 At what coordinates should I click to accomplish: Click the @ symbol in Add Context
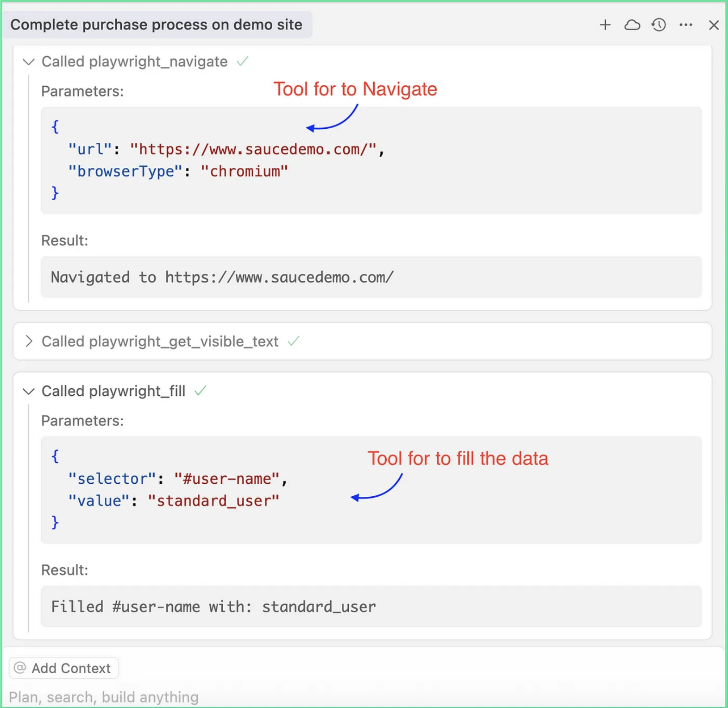20,668
